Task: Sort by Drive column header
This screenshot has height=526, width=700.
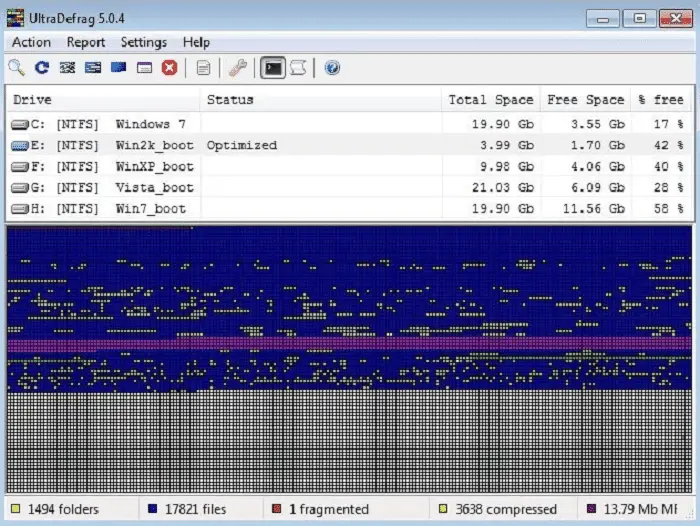Action: (103, 100)
